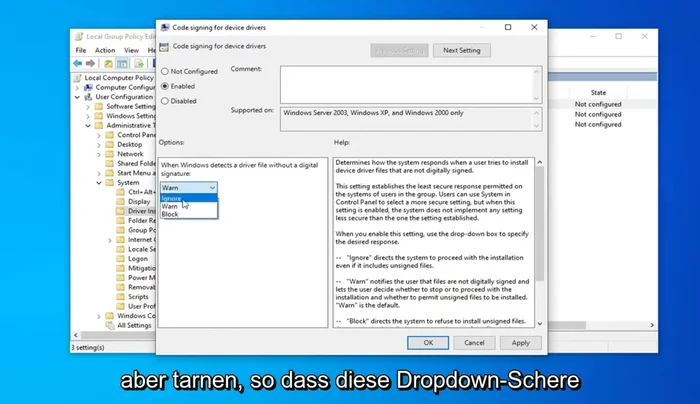
Task: Click the Start Menu folder icon
Action: (110, 173)
